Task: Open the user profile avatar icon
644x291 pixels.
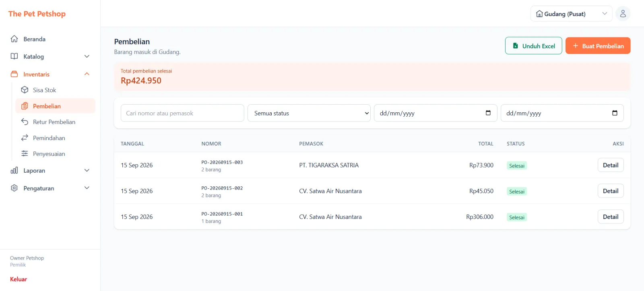Action: tap(623, 14)
